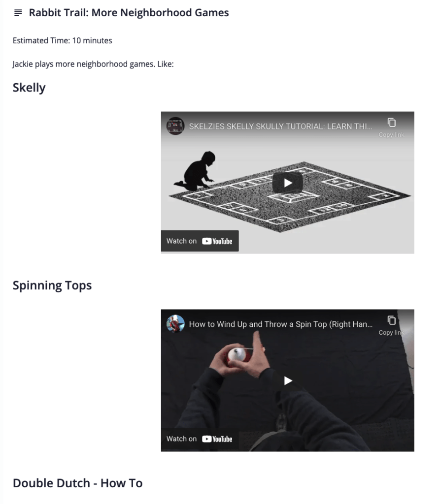Watch Skelly video on YouTube
The height and width of the screenshot is (504, 441).
coord(200,241)
